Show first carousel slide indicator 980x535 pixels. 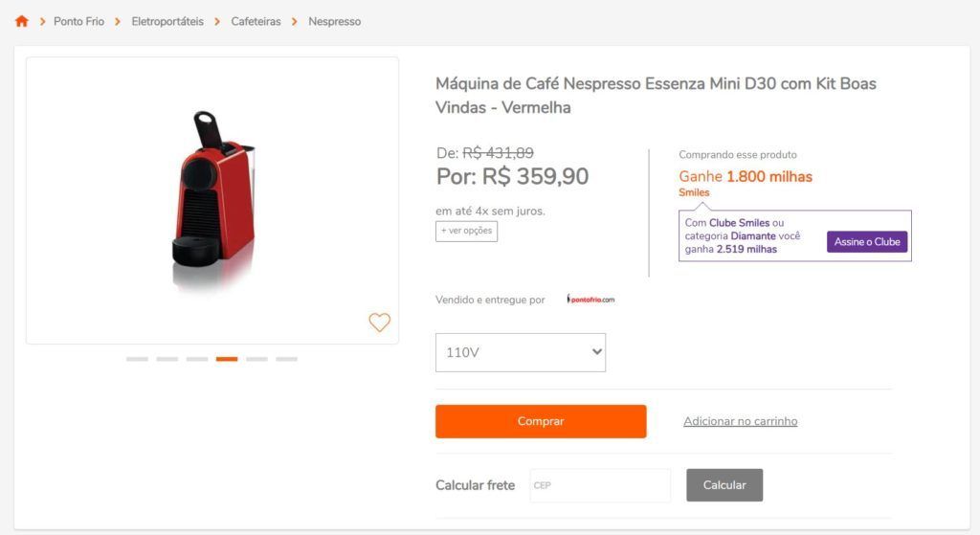(137, 359)
